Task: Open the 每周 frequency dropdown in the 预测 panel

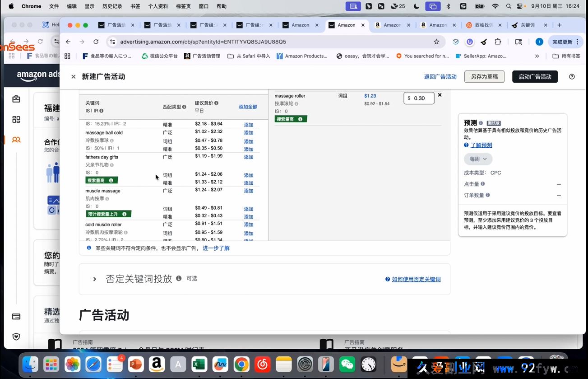Action: (x=477, y=159)
